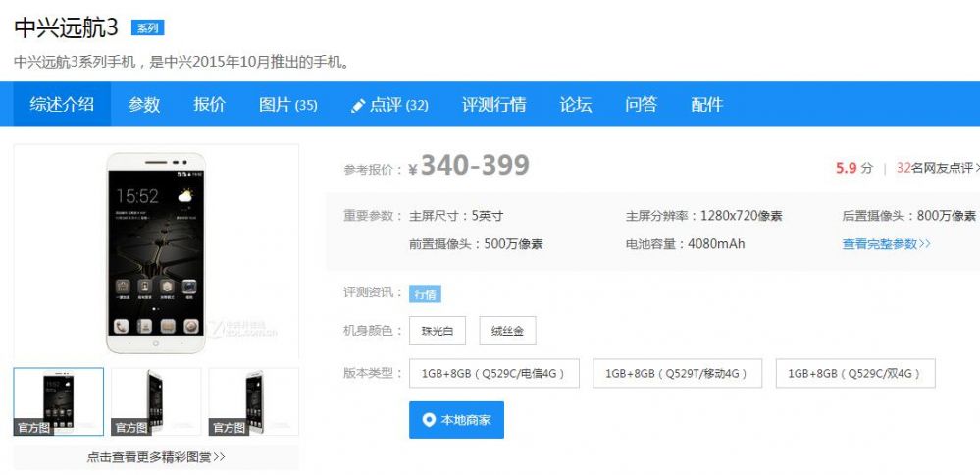Open the 查看完整参数>> link
The width and height of the screenshot is (980, 475).
tap(886, 244)
